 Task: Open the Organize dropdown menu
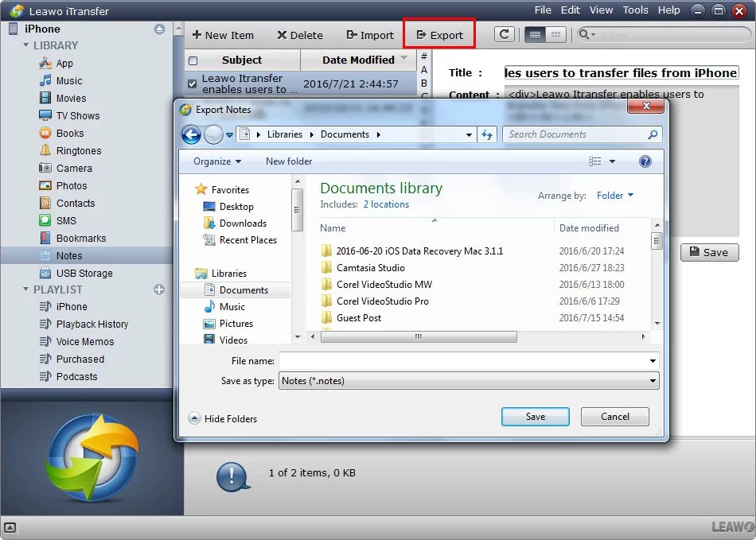pos(217,161)
